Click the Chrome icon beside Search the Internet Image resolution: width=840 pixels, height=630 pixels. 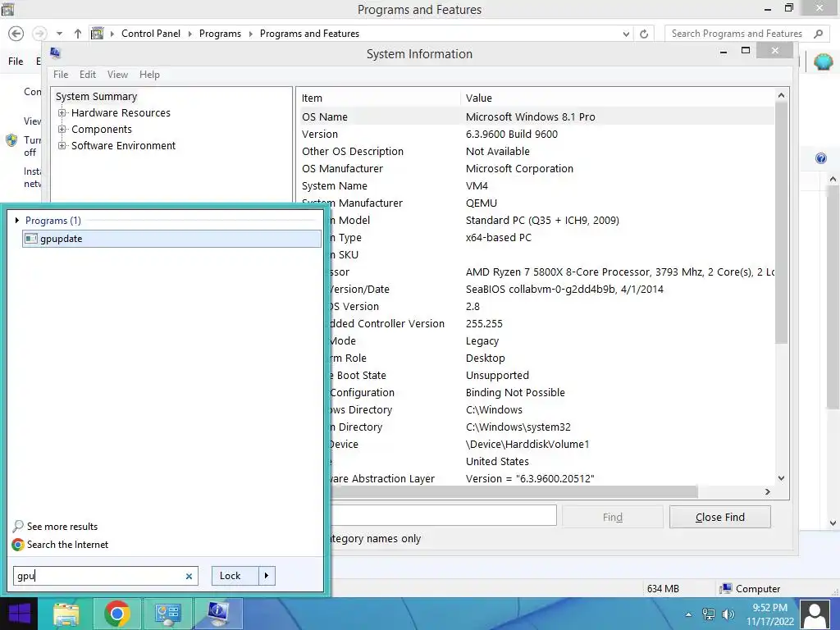point(18,545)
